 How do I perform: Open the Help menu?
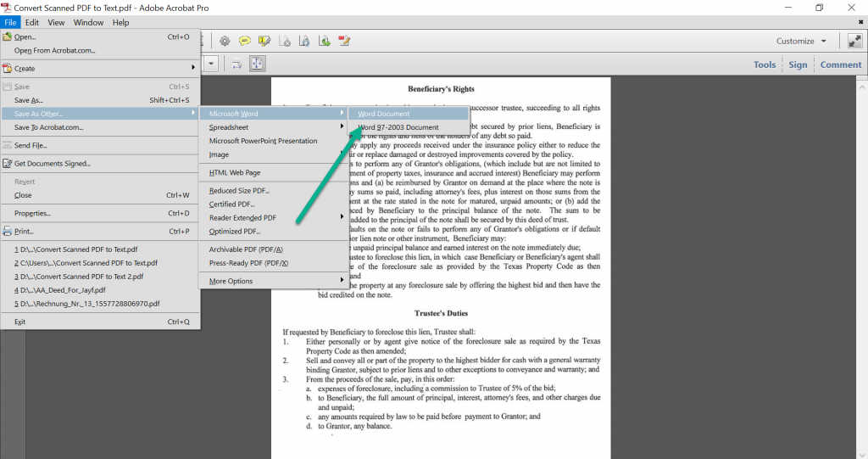point(120,22)
